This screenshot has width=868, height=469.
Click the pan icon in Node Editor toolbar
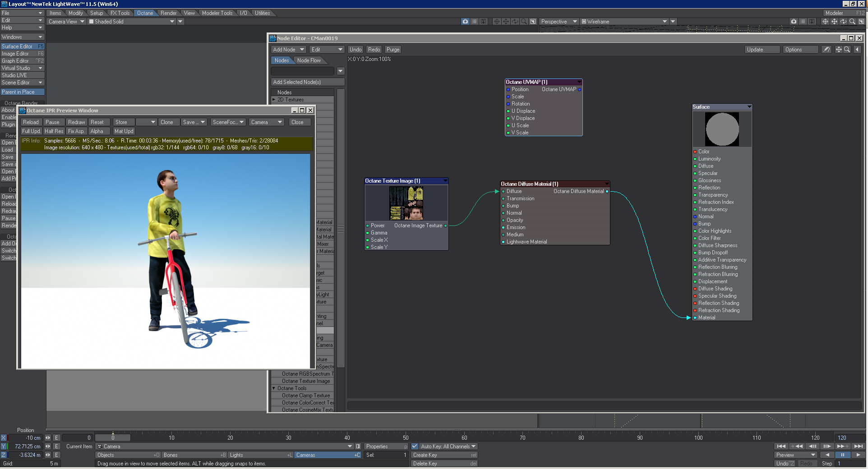point(839,50)
